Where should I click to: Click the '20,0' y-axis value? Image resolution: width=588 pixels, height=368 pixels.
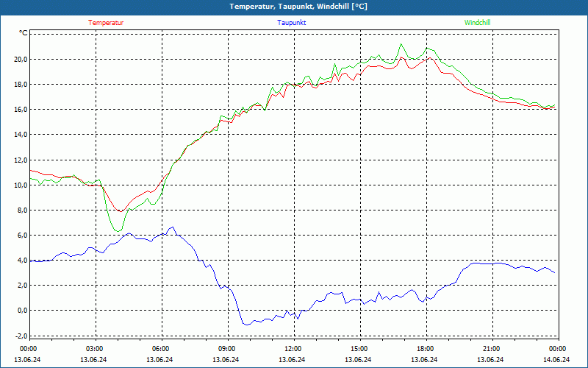pyautogui.click(x=21, y=60)
